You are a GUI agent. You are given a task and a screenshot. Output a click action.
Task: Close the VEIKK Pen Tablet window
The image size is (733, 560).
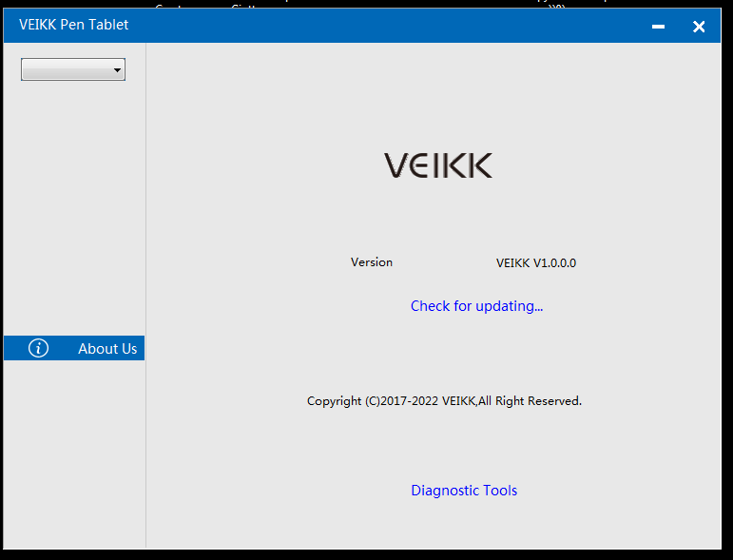699,27
